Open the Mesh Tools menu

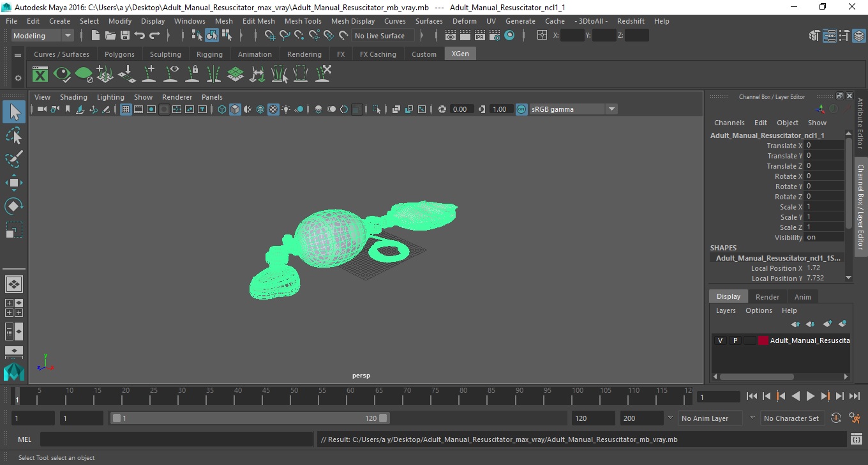coord(303,21)
